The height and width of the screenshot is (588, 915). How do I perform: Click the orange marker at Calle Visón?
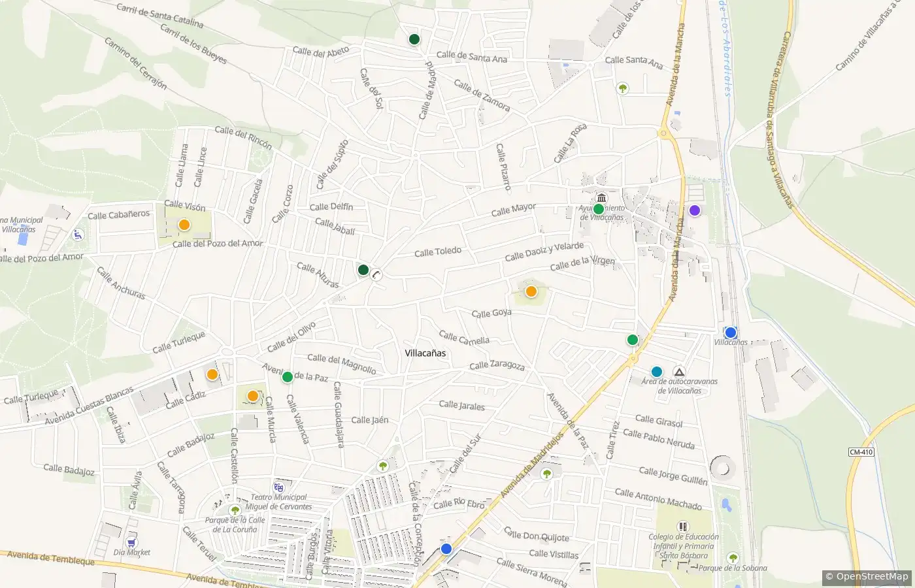[184, 225]
